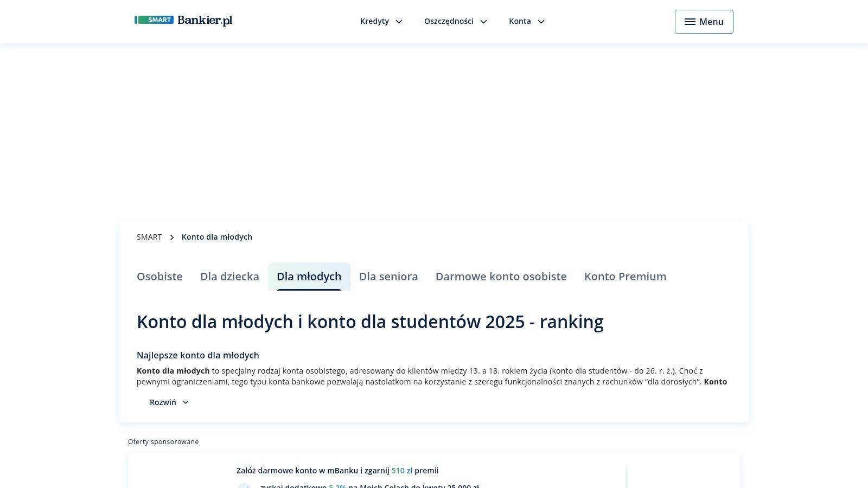Open the Konto Premium tab
This screenshot has height=488, width=868.
[626, 277]
